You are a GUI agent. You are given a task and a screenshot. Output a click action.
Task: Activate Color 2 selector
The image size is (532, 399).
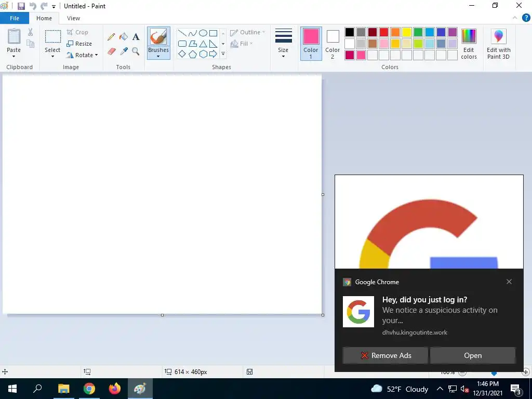coord(332,44)
